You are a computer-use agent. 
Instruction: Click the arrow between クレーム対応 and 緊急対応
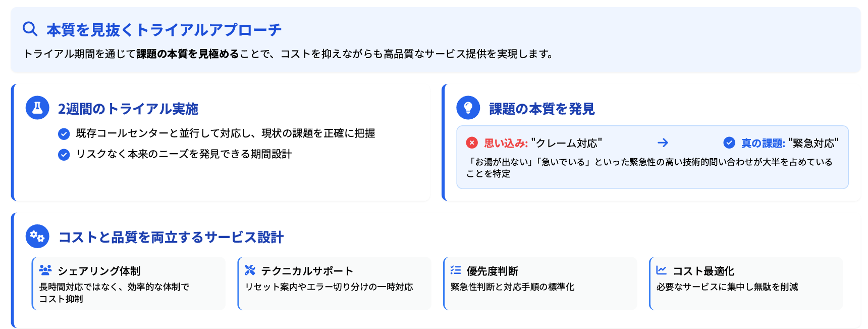pos(663,143)
